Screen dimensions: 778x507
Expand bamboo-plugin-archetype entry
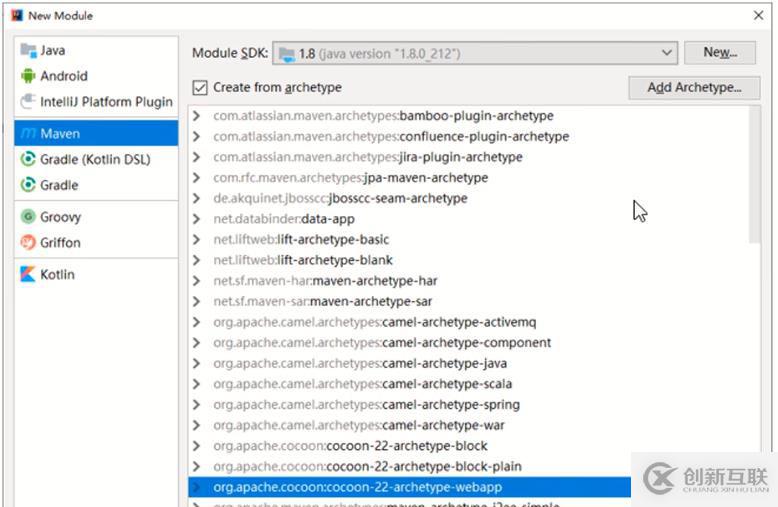197,116
